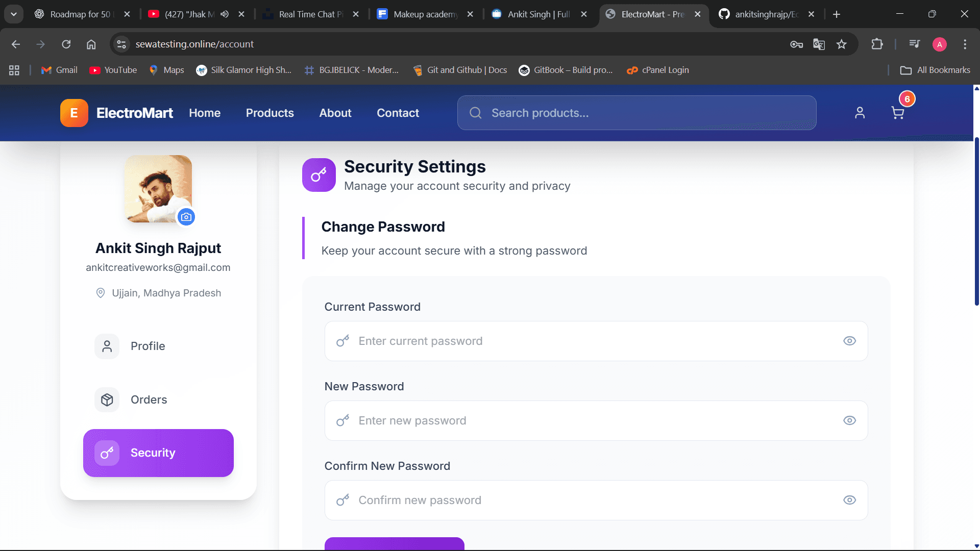
Task: Go to Products in navigation menu
Action: [269, 113]
